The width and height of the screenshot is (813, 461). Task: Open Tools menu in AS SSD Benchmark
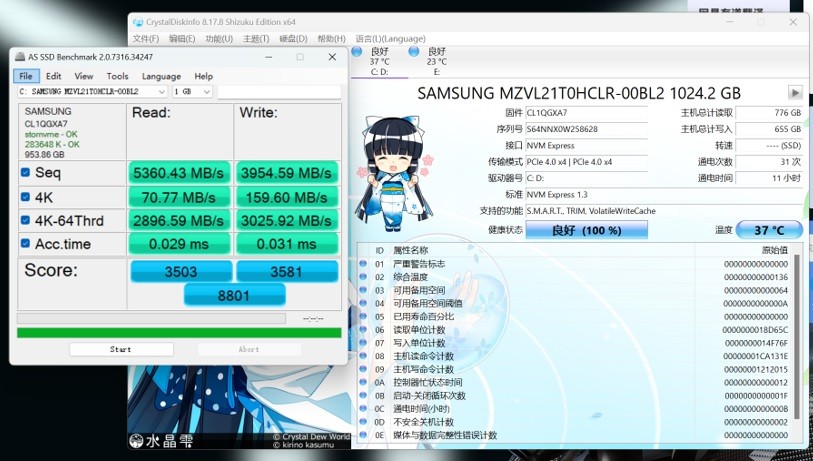click(x=117, y=76)
